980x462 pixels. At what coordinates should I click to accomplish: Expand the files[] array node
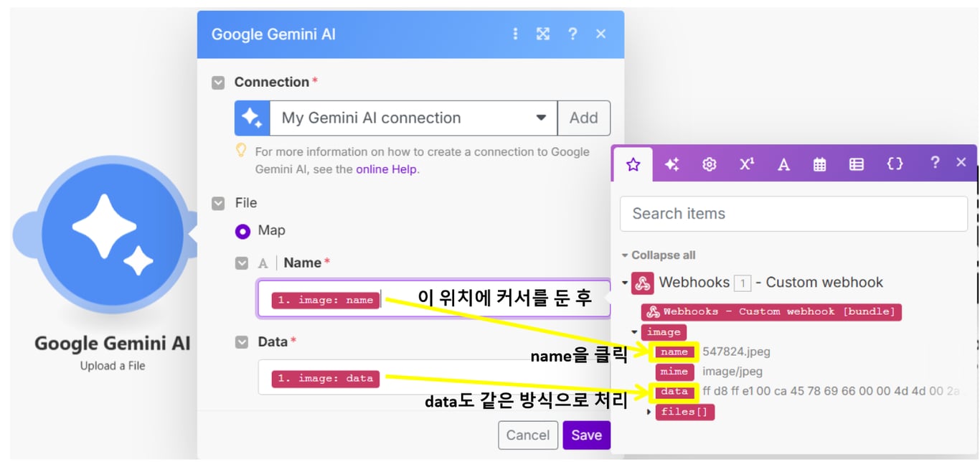tap(649, 412)
